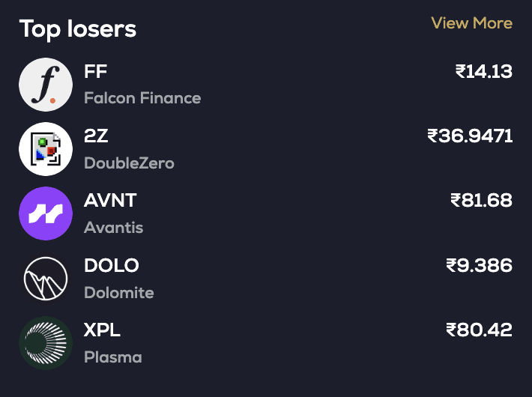Select the AVNT ticker symbol
Screen dimensions: 532x397
coord(110,201)
